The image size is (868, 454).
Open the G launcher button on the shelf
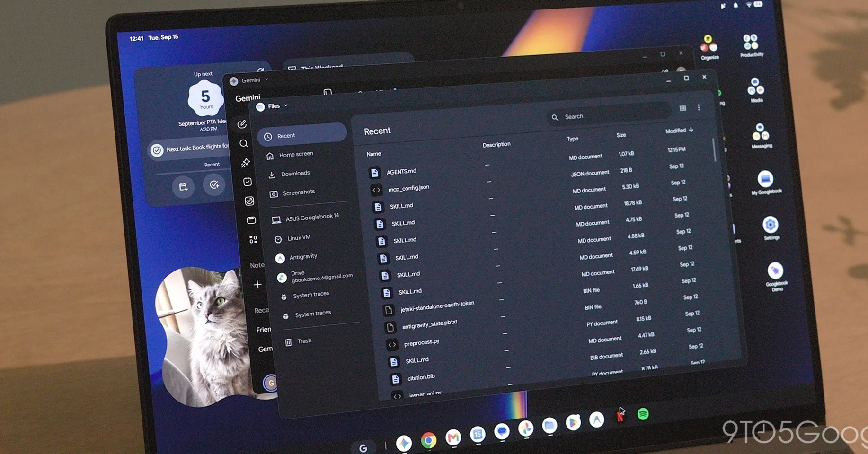(363, 448)
